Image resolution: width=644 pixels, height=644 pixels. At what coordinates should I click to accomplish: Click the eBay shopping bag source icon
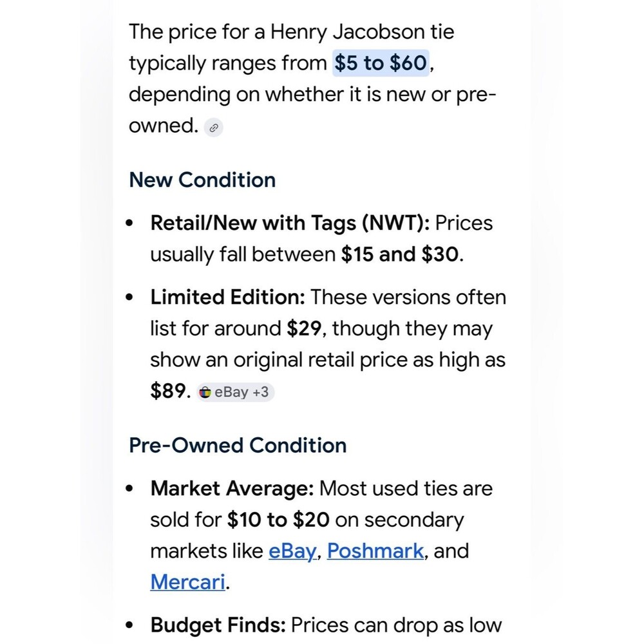[205, 392]
